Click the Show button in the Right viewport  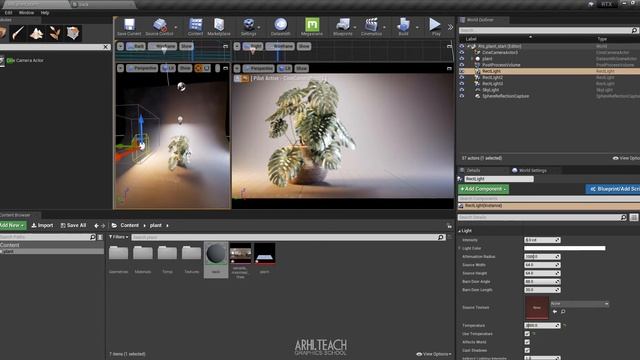[304, 46]
